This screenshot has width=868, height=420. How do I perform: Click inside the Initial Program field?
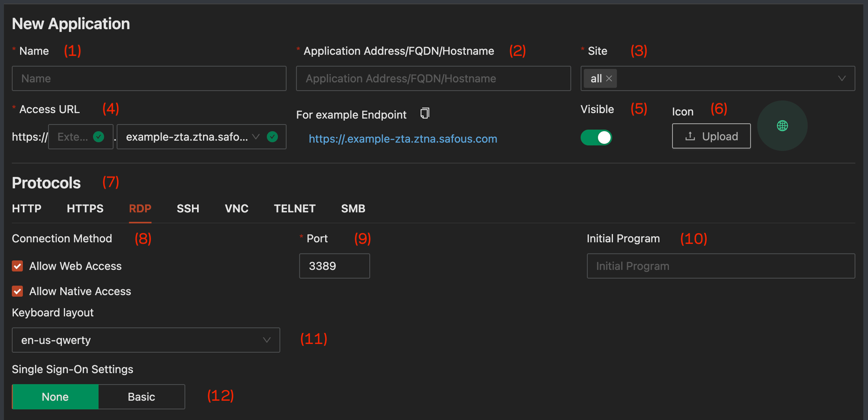tap(720, 266)
